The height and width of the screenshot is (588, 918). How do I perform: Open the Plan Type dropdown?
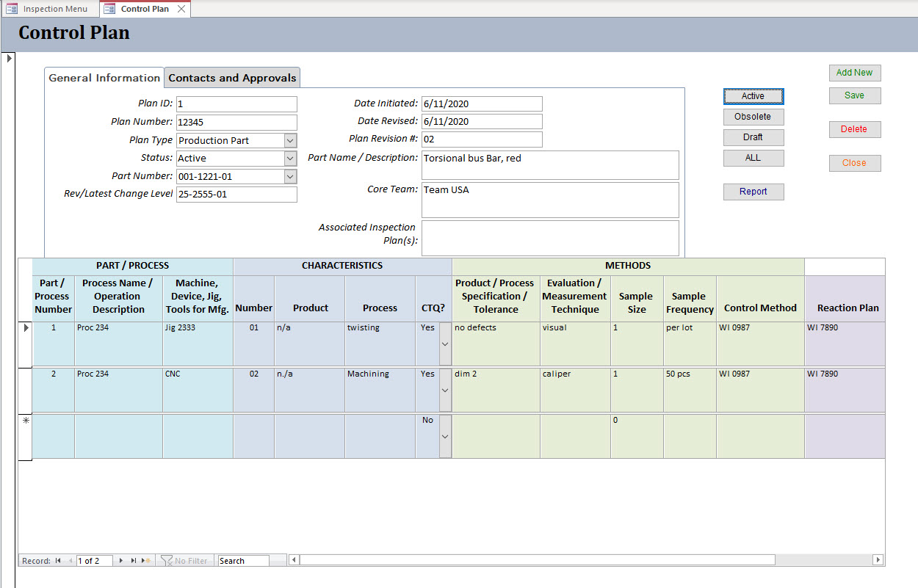290,140
